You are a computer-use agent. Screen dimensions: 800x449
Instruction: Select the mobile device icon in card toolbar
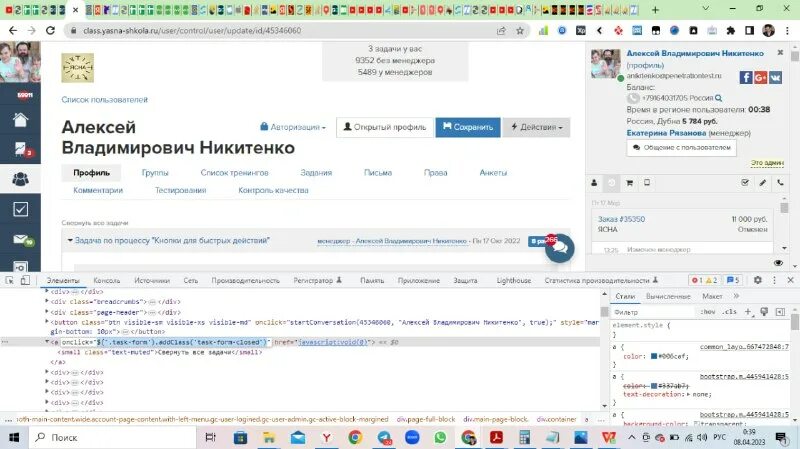pos(647,183)
